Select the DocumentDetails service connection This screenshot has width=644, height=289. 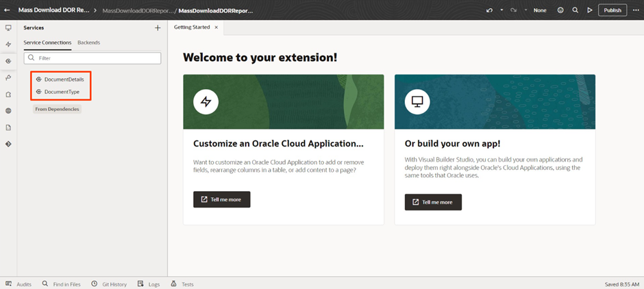tap(60, 79)
